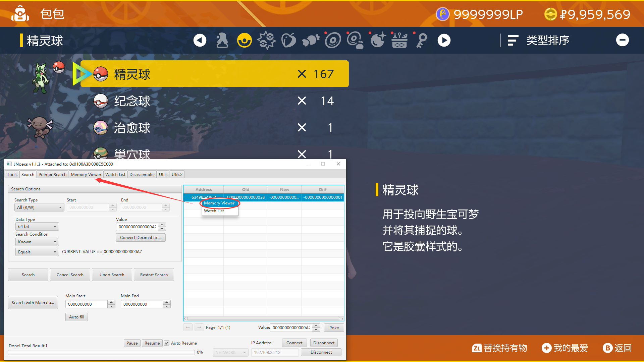The image size is (644, 362).
Task: Select the 治愈球 Heal Ball icon
Action: coord(101,128)
